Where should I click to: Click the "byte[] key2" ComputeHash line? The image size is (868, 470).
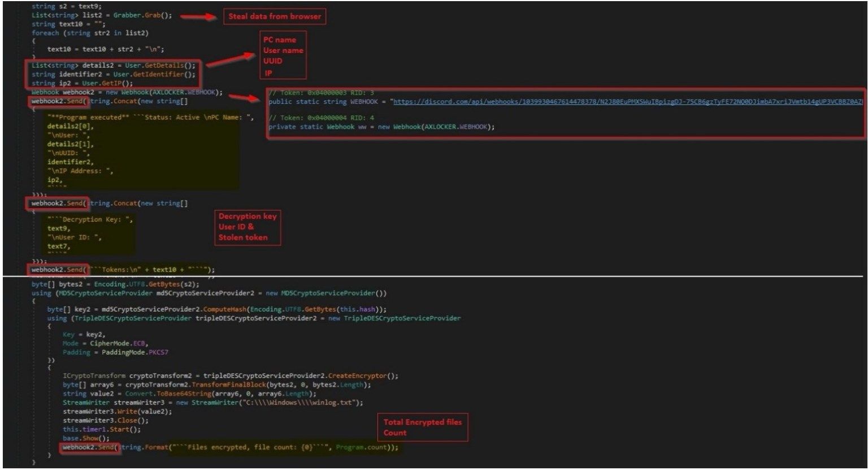pyautogui.click(x=218, y=309)
